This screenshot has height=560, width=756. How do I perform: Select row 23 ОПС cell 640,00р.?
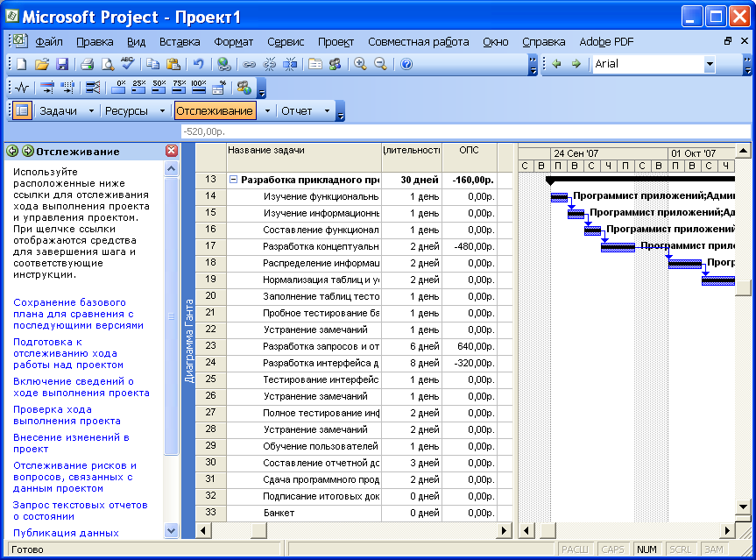pos(470,346)
